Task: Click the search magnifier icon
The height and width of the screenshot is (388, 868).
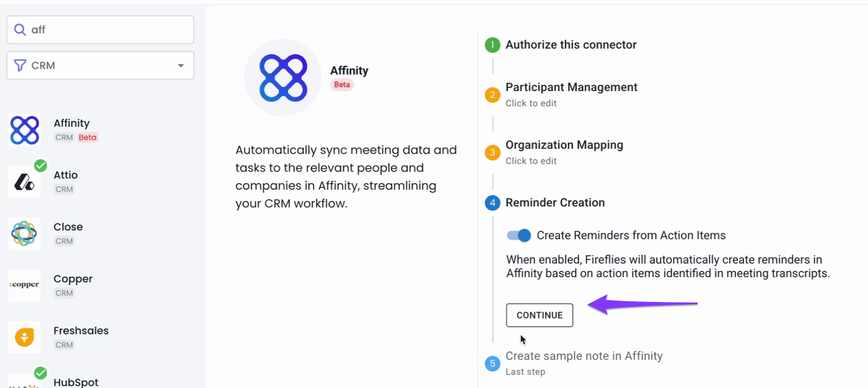Action: pos(20,30)
